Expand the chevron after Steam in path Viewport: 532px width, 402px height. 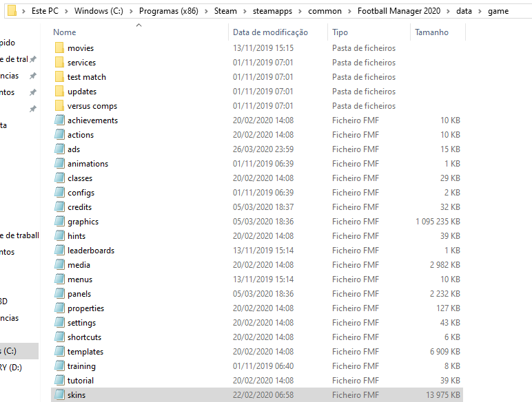click(x=245, y=11)
